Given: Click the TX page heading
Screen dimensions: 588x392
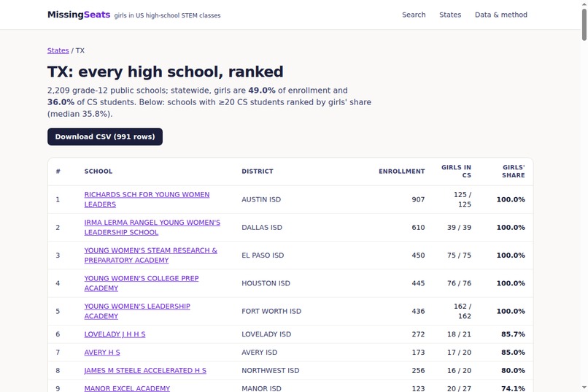Looking at the screenshot, I should pos(166,72).
